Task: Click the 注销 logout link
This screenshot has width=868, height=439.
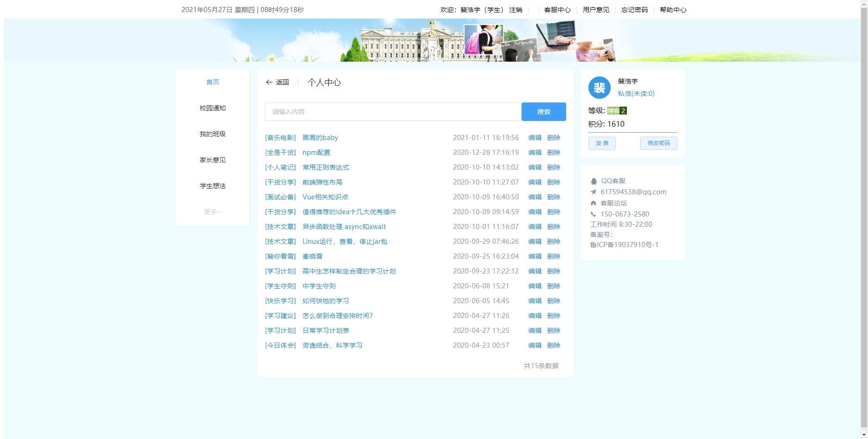Action: (x=516, y=10)
